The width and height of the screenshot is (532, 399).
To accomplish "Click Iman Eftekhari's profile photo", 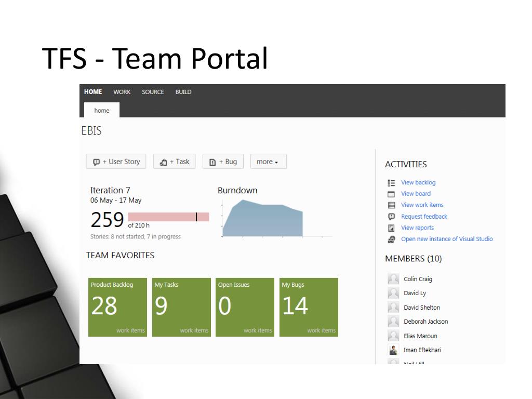I will pyautogui.click(x=393, y=350).
